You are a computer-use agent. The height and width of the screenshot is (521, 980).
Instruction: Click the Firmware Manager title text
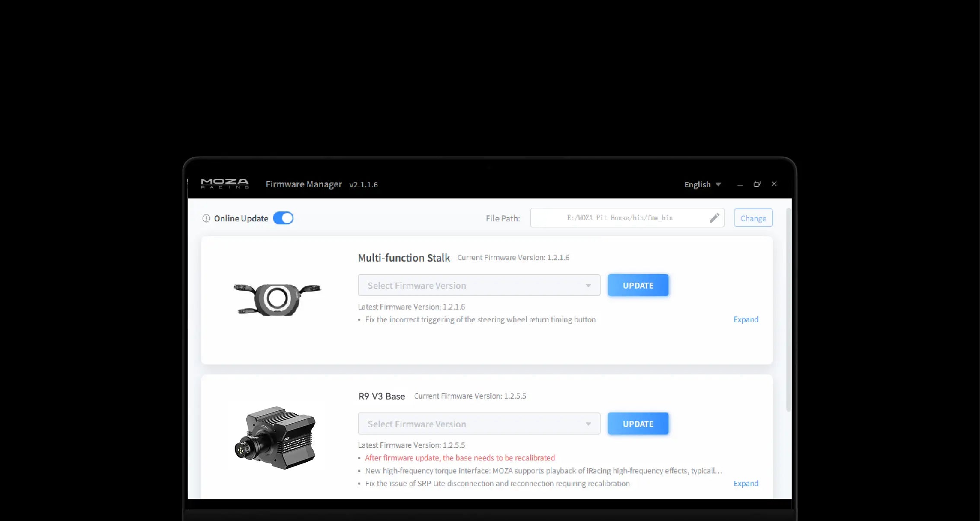click(x=304, y=184)
